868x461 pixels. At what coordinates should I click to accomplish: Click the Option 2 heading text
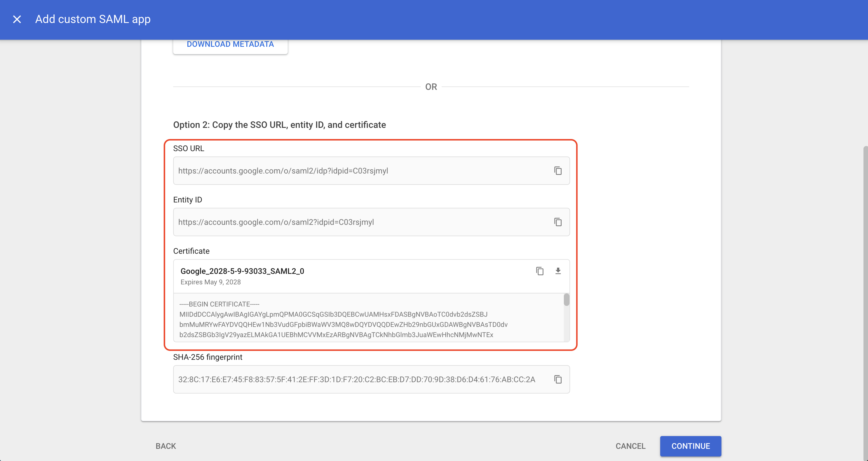[279, 125]
